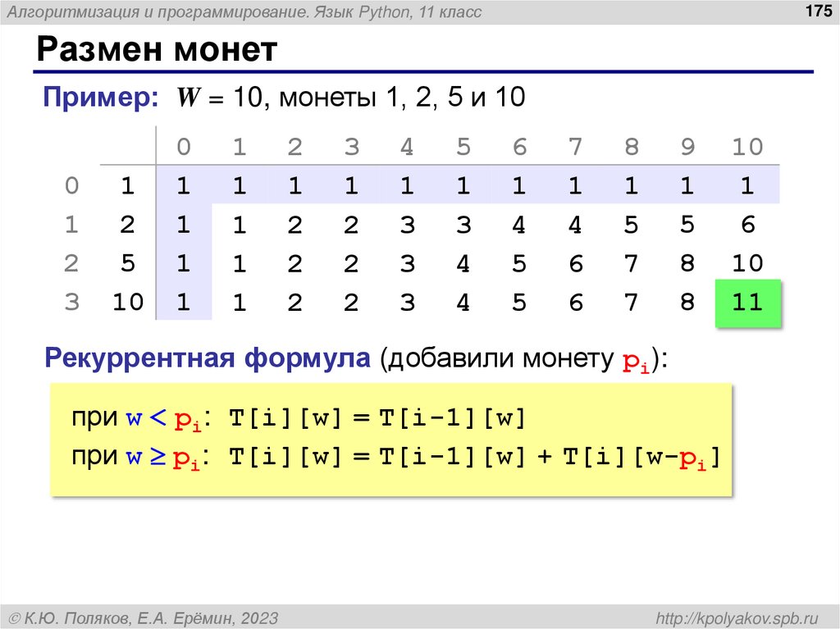
Task: Click cell 8 in the coin 10 row
Action: click(687, 302)
